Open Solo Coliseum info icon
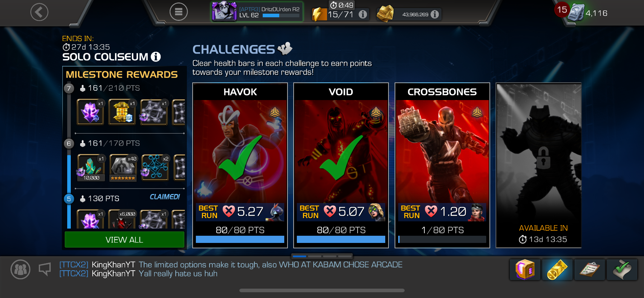 tap(156, 57)
